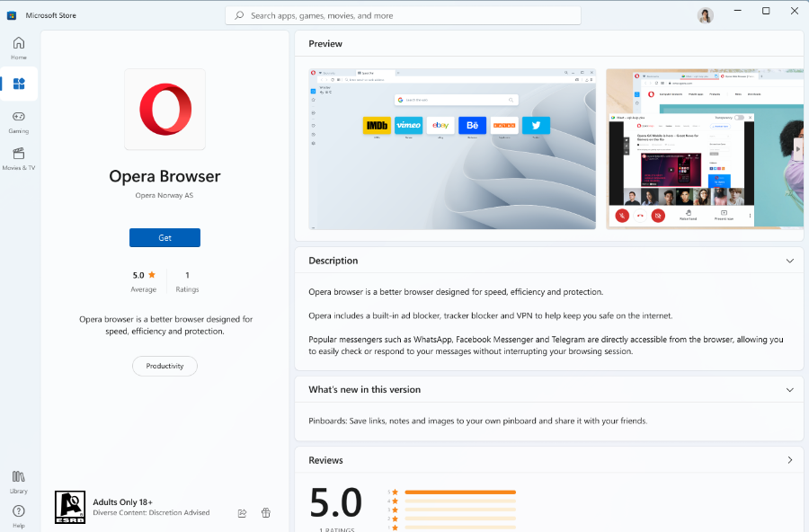Open Help from the sidebar
Viewport: 809px width, 532px height.
[x=19, y=517]
